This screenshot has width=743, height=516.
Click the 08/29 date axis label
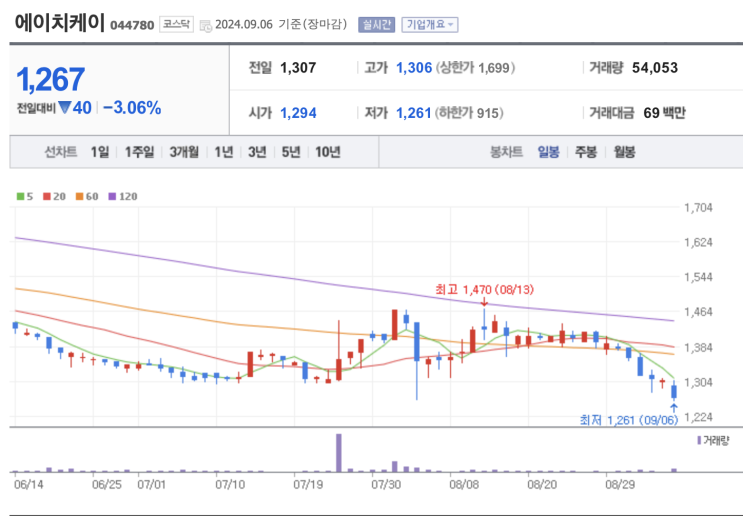click(x=620, y=485)
